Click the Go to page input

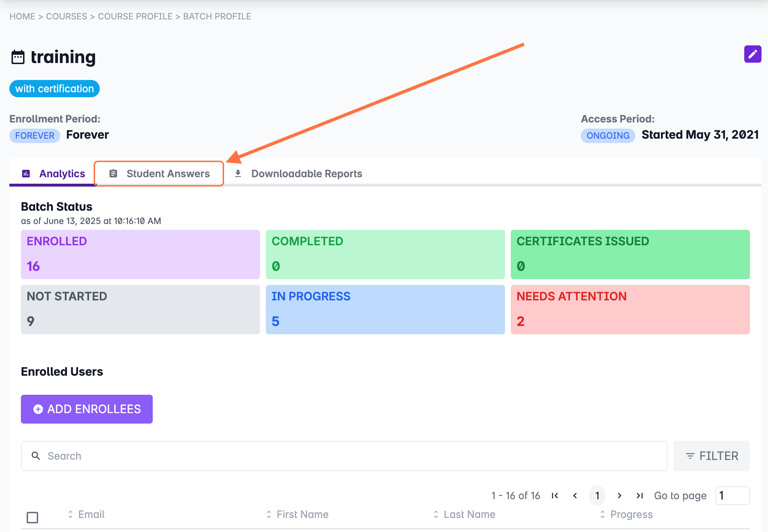(732, 496)
